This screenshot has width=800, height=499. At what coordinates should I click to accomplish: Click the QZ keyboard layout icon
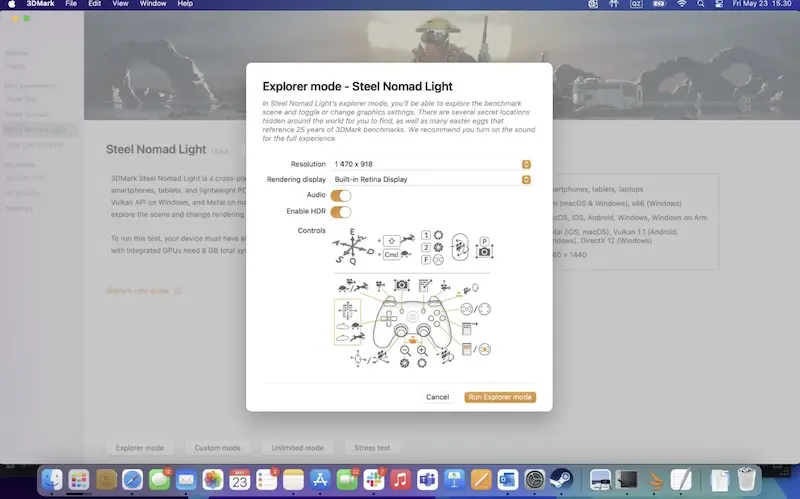(636, 4)
